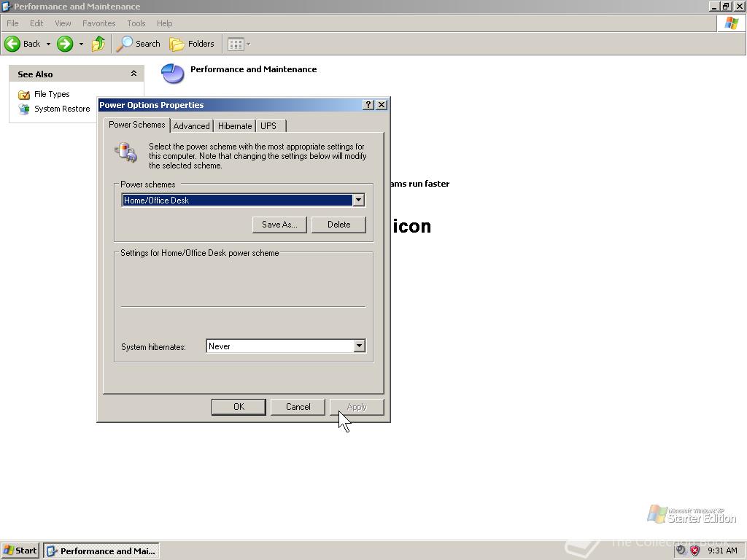Screen dimensions: 747x560
Task: Click the green Back navigation arrow
Action: 12,44
